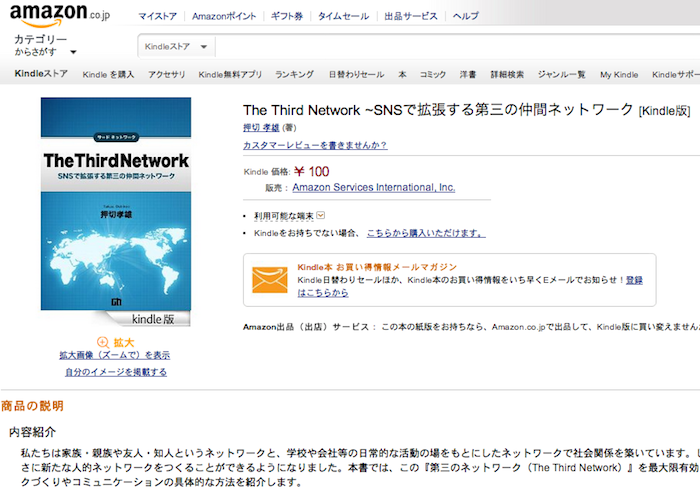Open 日替わりセール in subnav
Screen dimensions: 700x496
[x=356, y=75]
